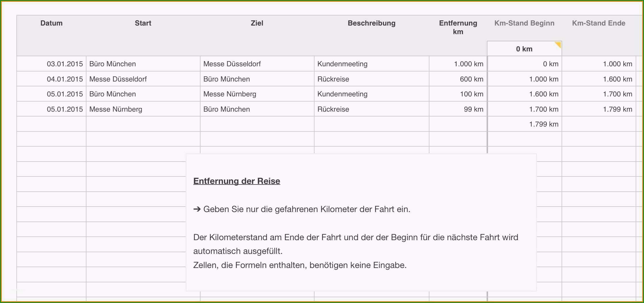
Task: Click 1.700 km under Km-Stand Beginn
Action: 525,109
